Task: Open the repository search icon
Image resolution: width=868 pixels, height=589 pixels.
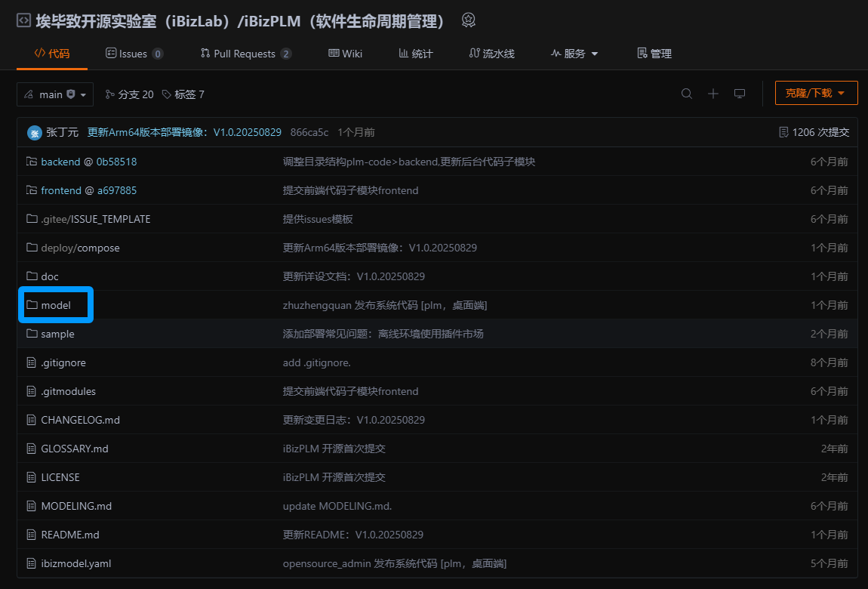Action: [x=686, y=94]
